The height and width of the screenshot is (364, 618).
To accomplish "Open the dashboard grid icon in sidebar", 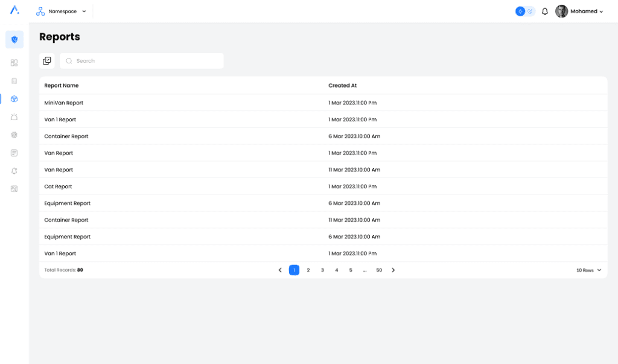I will point(14,63).
